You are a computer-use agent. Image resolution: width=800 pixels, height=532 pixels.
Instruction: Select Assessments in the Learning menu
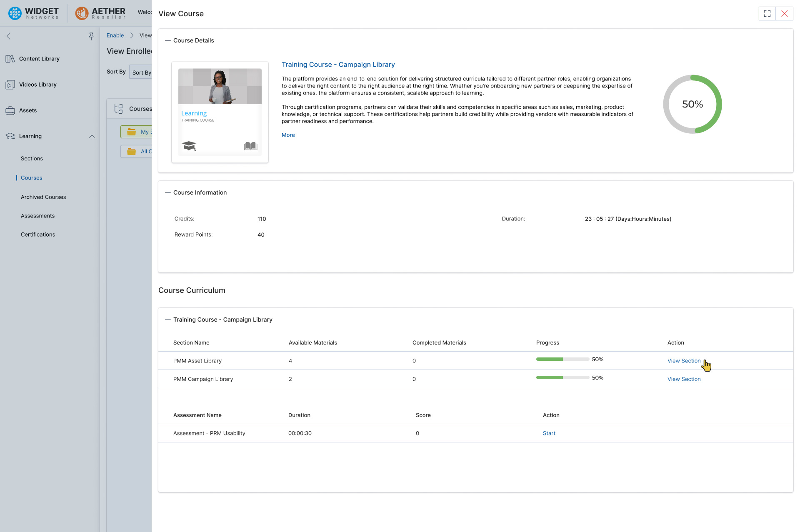37,216
